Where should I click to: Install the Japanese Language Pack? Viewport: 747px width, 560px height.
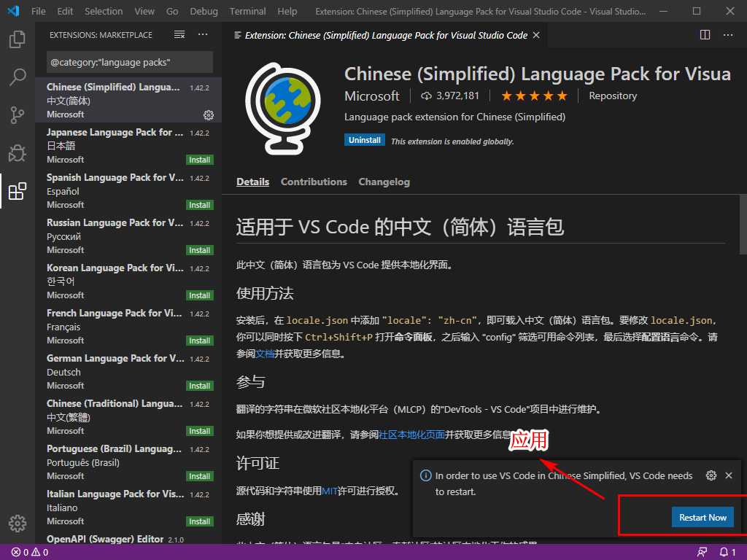(x=199, y=160)
